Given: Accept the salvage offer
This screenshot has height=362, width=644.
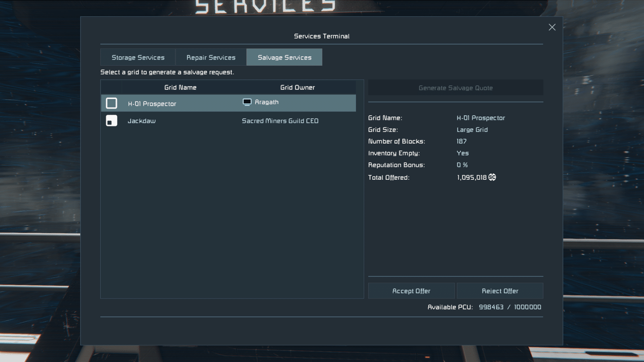Looking at the screenshot, I should point(411,291).
